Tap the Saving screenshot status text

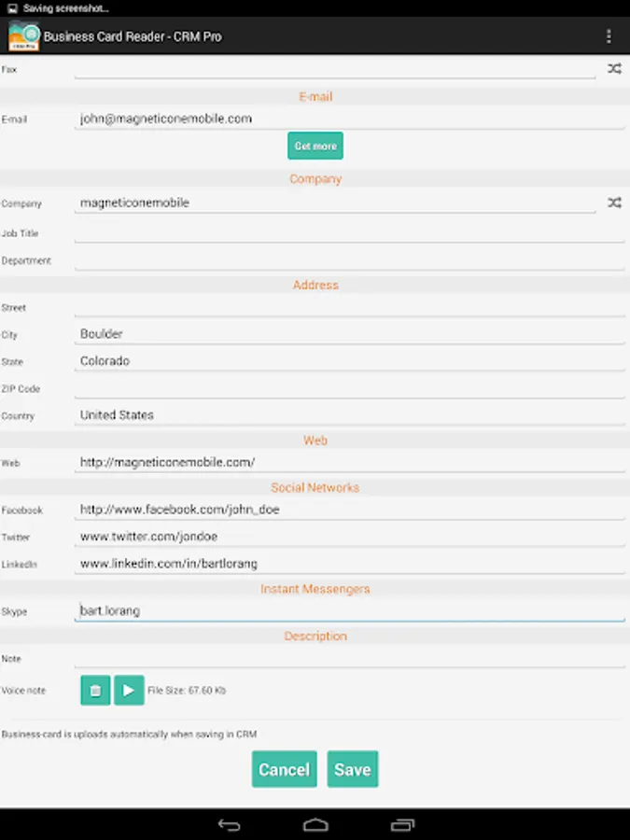tap(66, 8)
